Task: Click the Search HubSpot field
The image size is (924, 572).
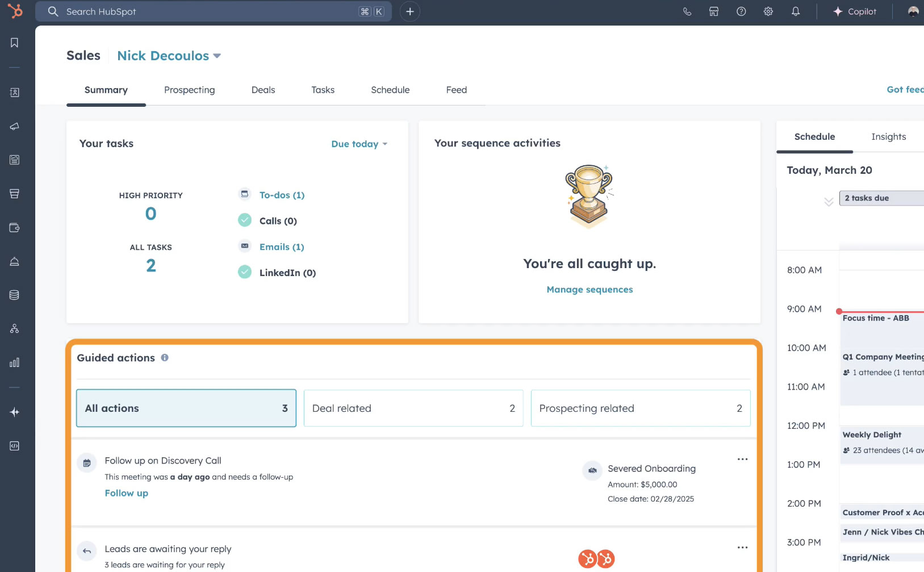Action: coord(214,11)
